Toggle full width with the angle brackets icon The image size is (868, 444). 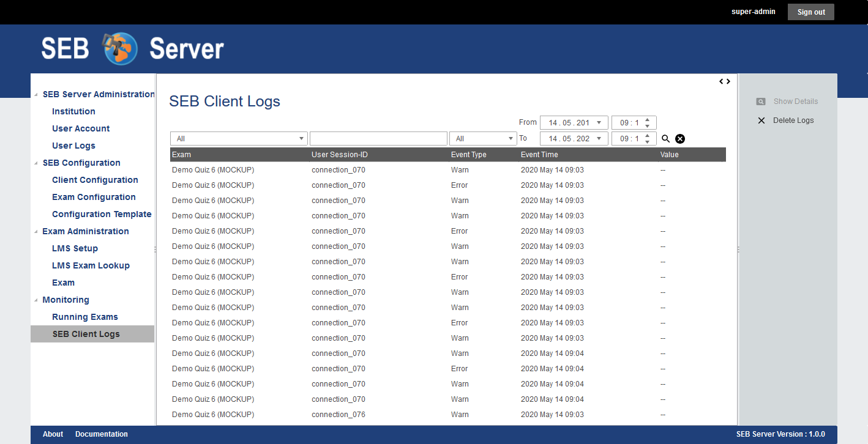(x=725, y=81)
